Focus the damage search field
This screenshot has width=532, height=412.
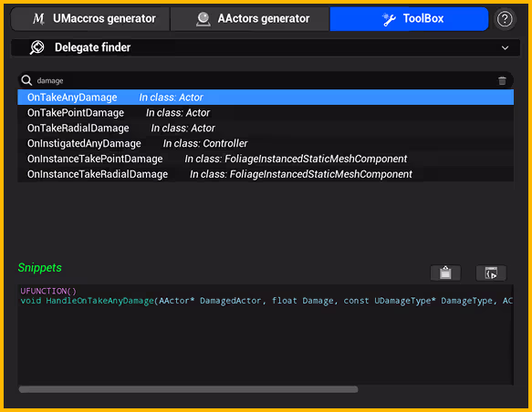[x=265, y=80]
